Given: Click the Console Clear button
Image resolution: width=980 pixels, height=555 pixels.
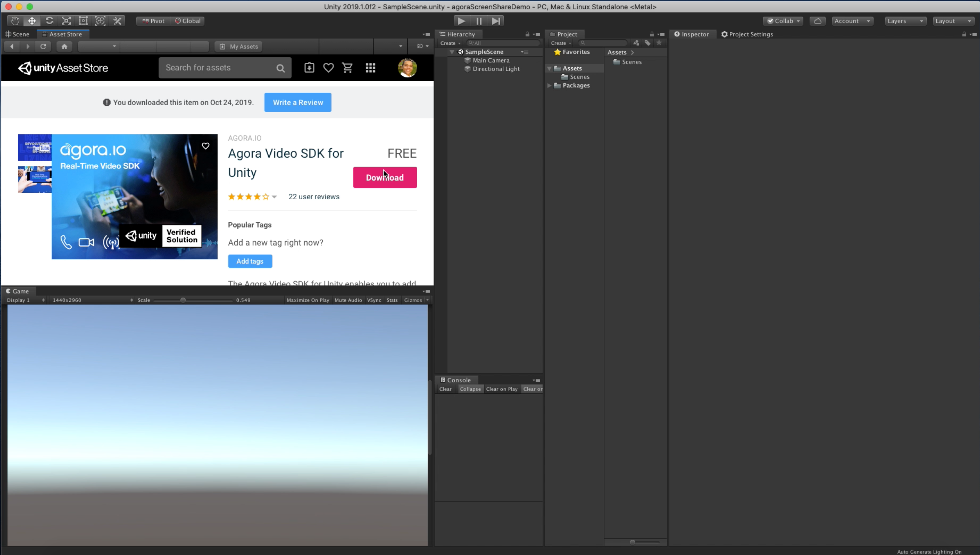Looking at the screenshot, I should (445, 389).
